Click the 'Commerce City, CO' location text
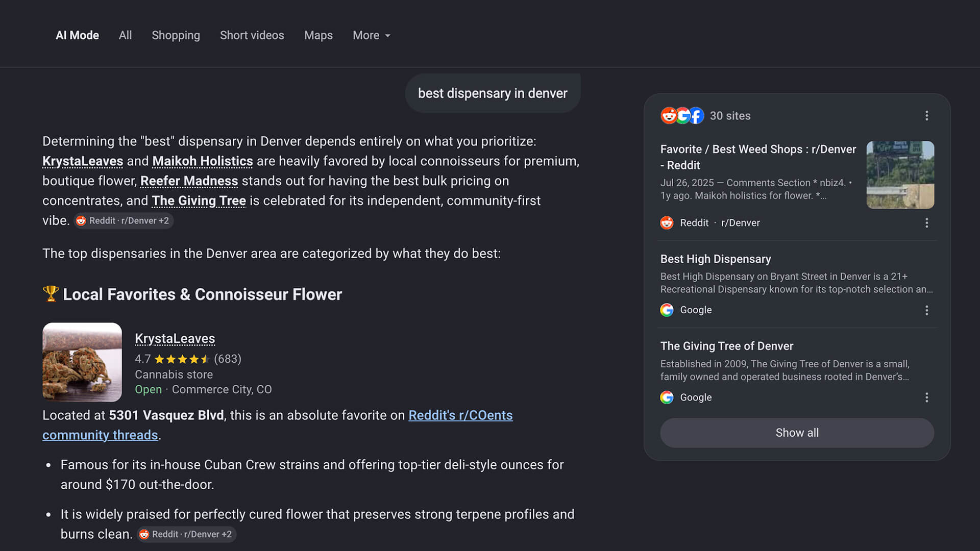Image resolution: width=980 pixels, height=551 pixels. (x=222, y=390)
